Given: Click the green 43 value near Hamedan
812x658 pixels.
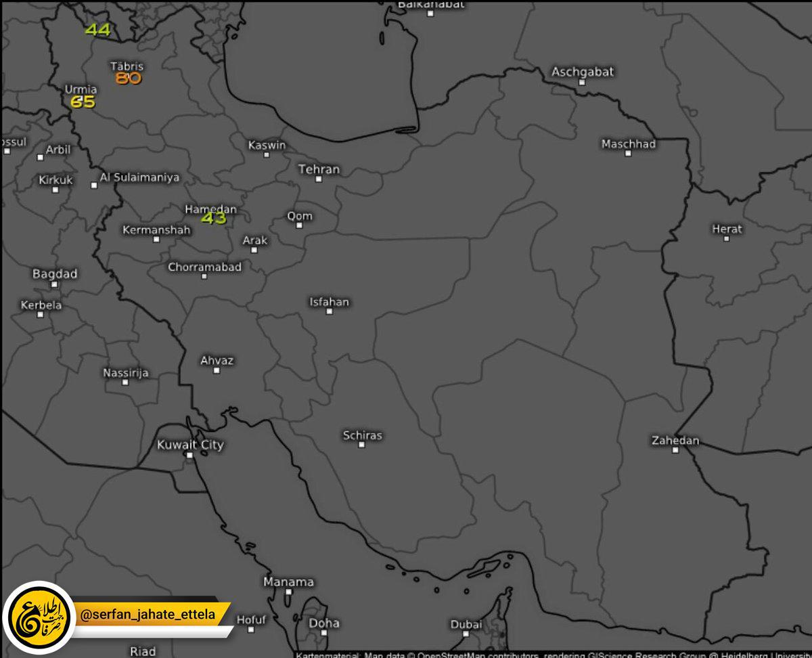Looking at the screenshot, I should [x=214, y=218].
